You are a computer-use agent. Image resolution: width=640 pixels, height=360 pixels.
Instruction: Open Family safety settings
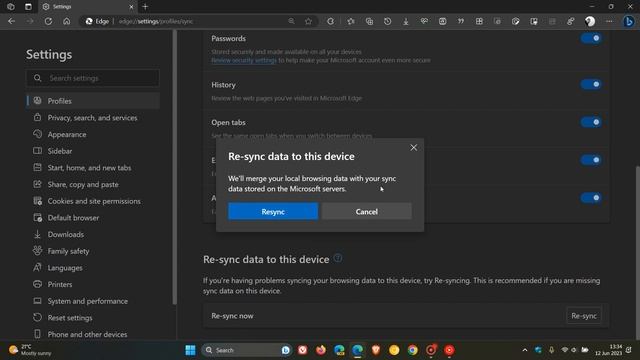[93, 251]
